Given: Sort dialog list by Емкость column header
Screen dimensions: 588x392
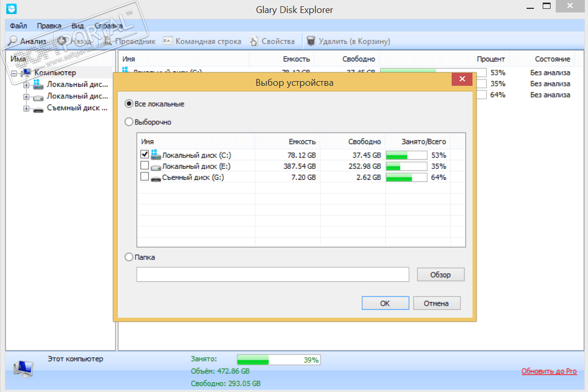Looking at the screenshot, I should 287,141.
